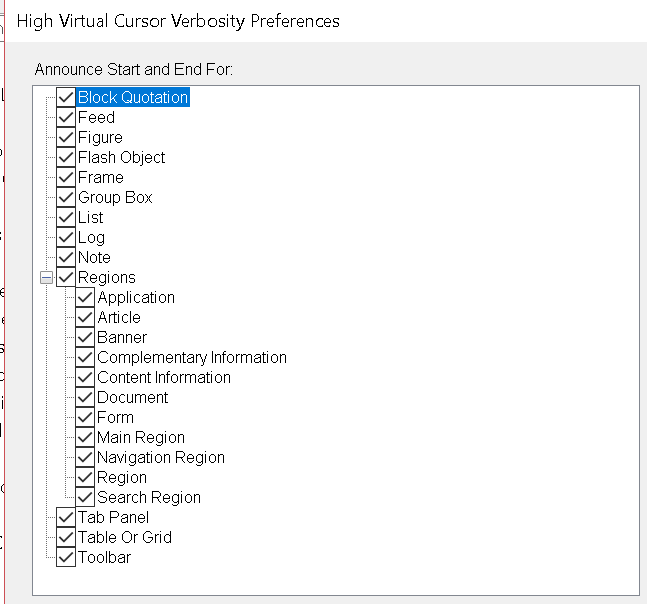
Task: Disable Complementary Information checkbox
Action: (x=85, y=358)
